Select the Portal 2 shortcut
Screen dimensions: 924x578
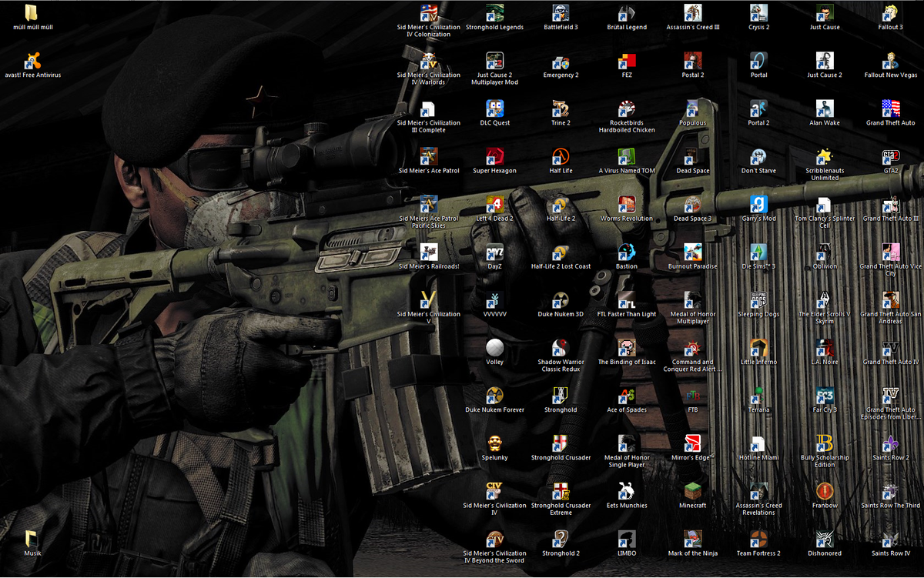759,109
